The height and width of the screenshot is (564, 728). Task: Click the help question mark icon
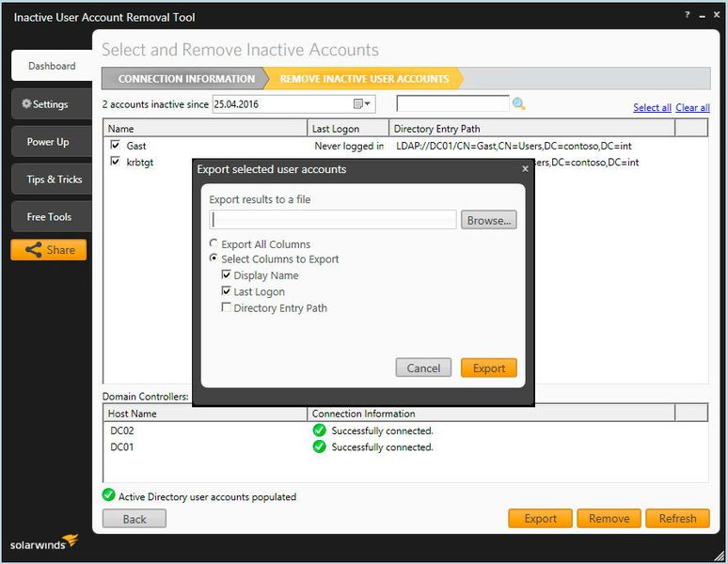688,15
